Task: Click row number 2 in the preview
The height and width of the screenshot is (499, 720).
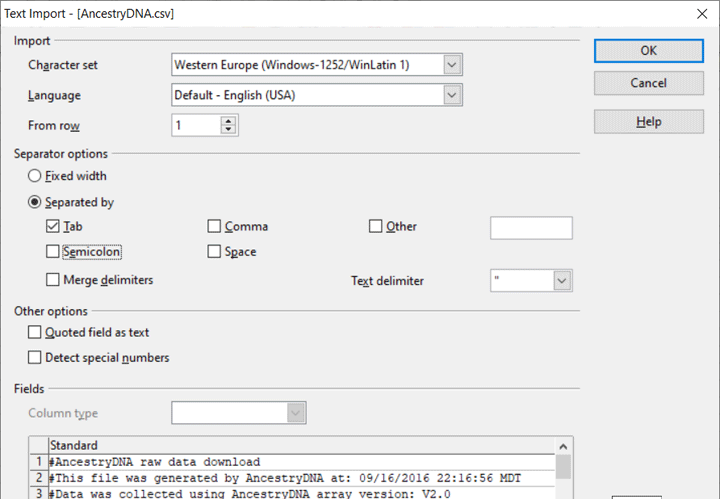Action: (x=39, y=478)
